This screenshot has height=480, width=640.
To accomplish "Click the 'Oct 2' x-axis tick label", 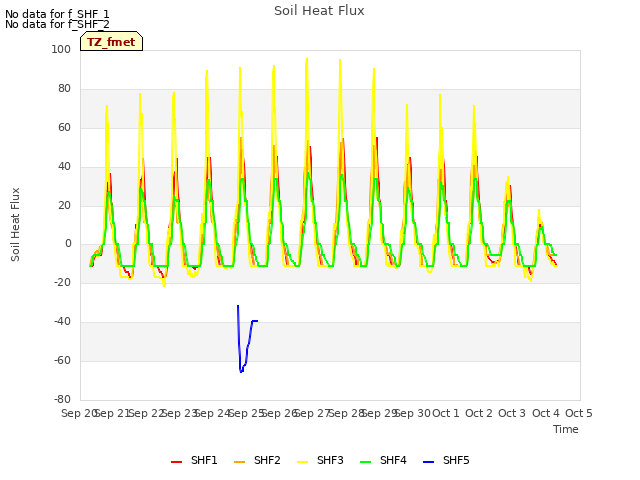I will (479, 413).
